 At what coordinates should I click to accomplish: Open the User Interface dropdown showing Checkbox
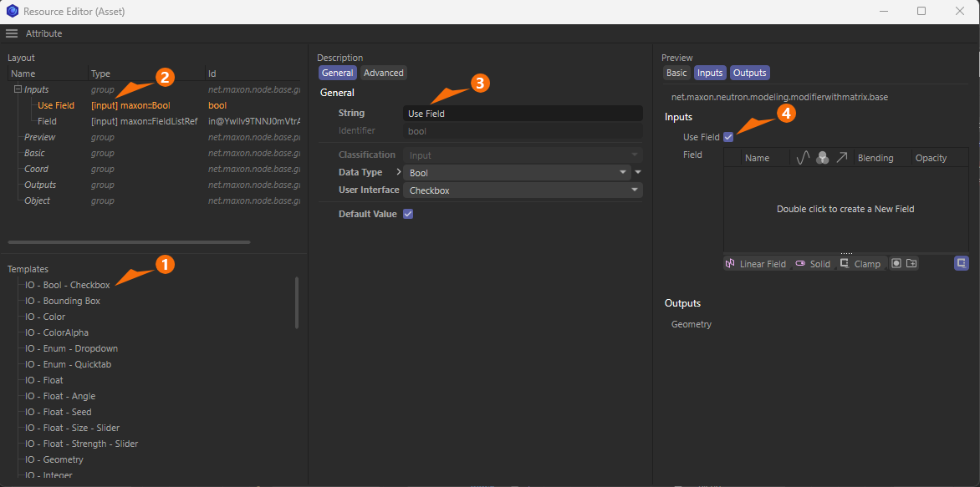point(523,190)
